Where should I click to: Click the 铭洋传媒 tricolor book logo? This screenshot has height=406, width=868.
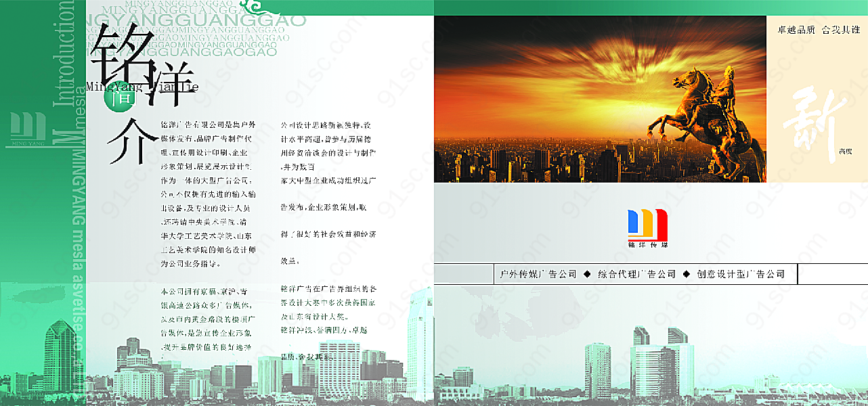[x=648, y=229]
